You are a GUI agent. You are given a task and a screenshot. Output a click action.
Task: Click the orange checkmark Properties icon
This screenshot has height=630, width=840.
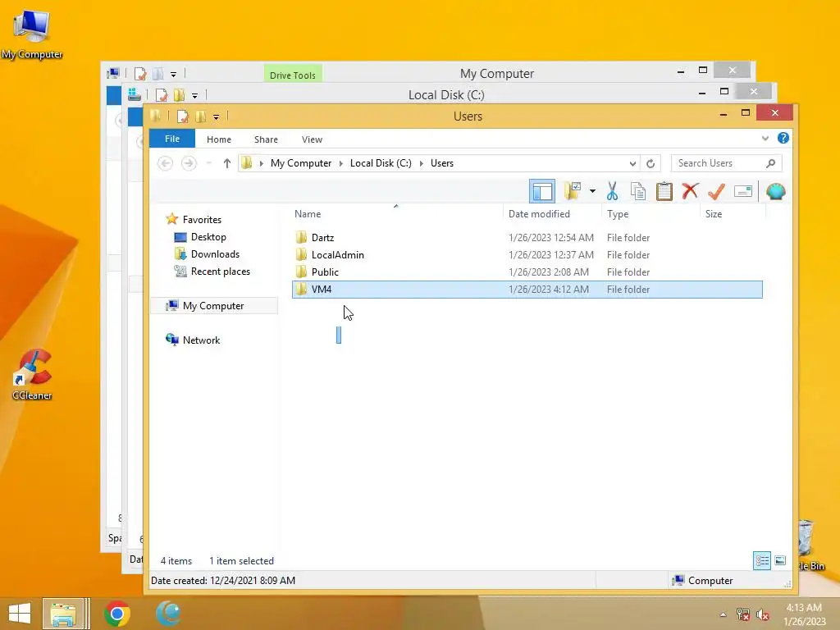(x=716, y=191)
